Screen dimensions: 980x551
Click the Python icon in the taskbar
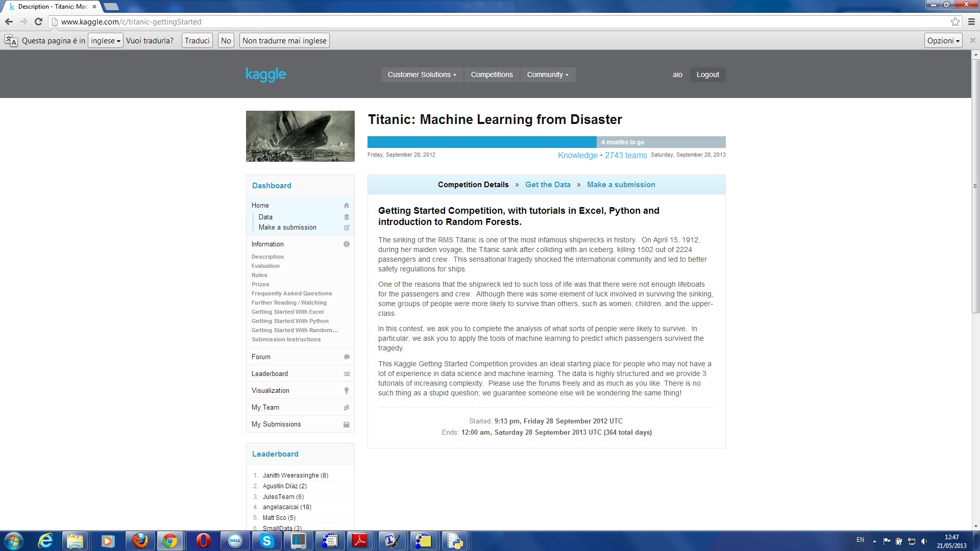pyautogui.click(x=454, y=541)
